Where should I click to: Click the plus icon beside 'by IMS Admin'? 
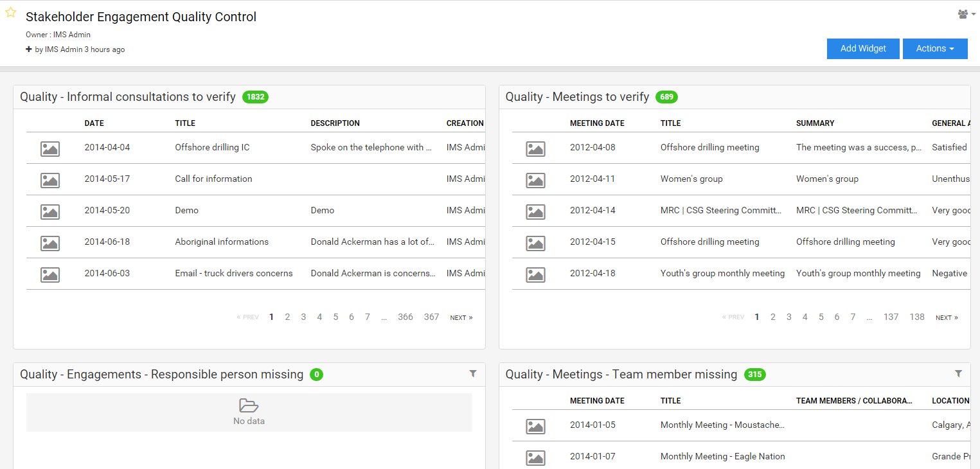pyautogui.click(x=29, y=49)
